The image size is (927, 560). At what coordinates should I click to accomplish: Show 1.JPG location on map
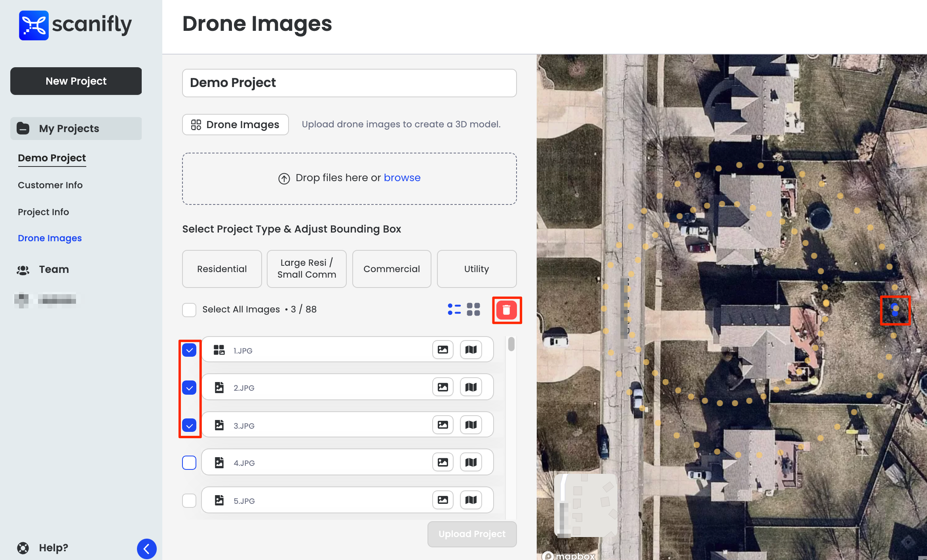point(471,350)
